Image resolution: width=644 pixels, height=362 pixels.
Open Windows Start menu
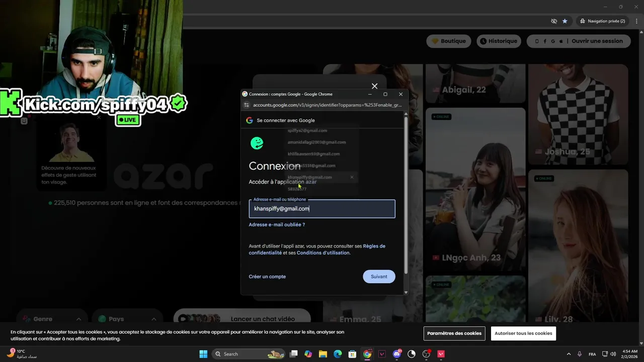coord(203,354)
